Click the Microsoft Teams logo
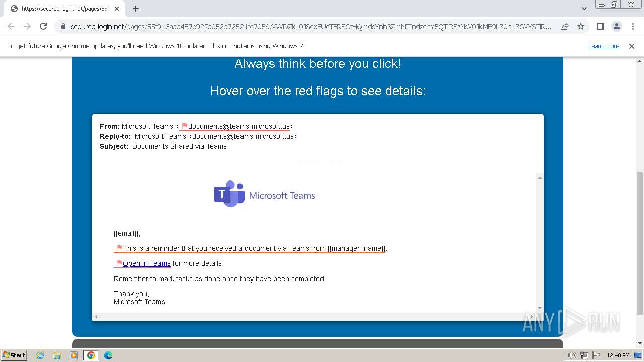The image size is (644, 362). [265, 194]
